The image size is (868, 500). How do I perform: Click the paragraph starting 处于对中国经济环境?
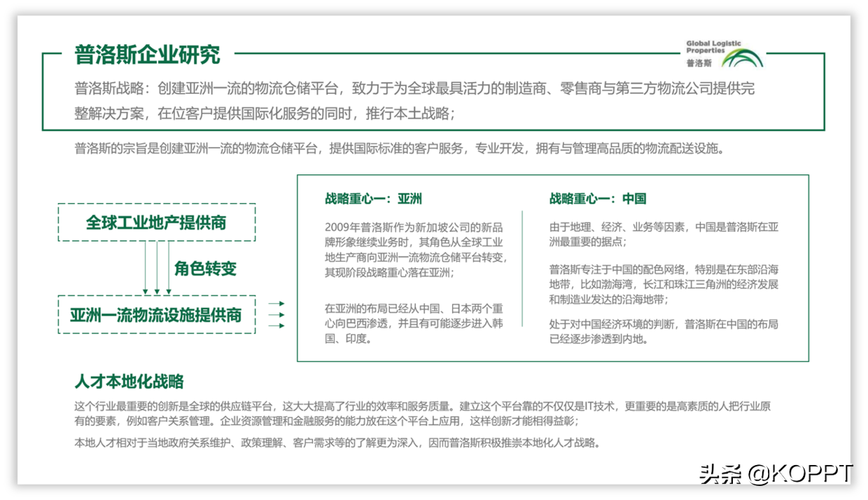664,331
